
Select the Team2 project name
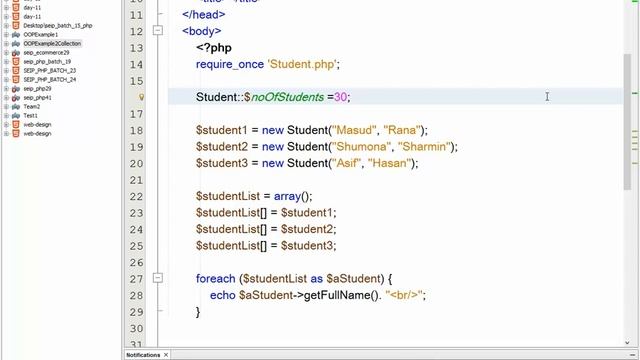[x=31, y=107]
